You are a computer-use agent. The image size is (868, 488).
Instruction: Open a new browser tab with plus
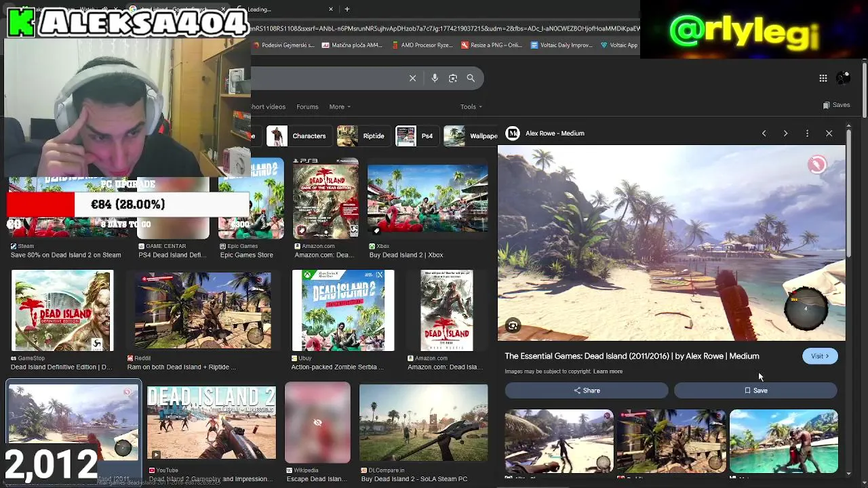(347, 9)
